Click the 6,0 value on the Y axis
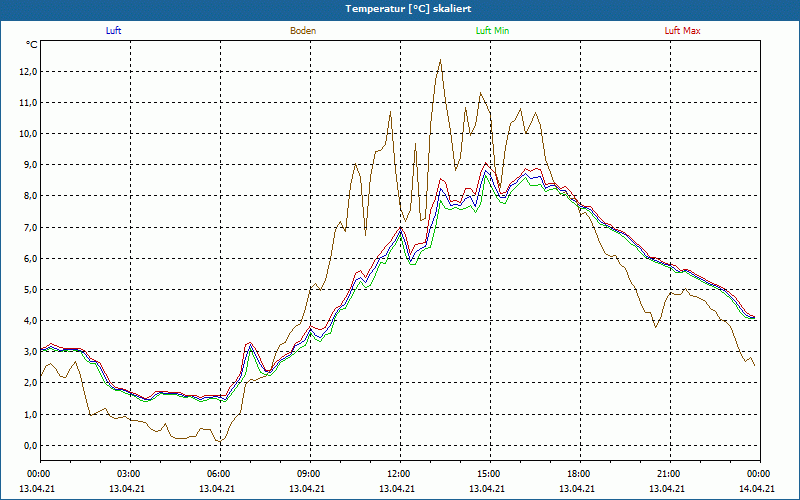Viewport: 800px width, 500px height. [30, 258]
